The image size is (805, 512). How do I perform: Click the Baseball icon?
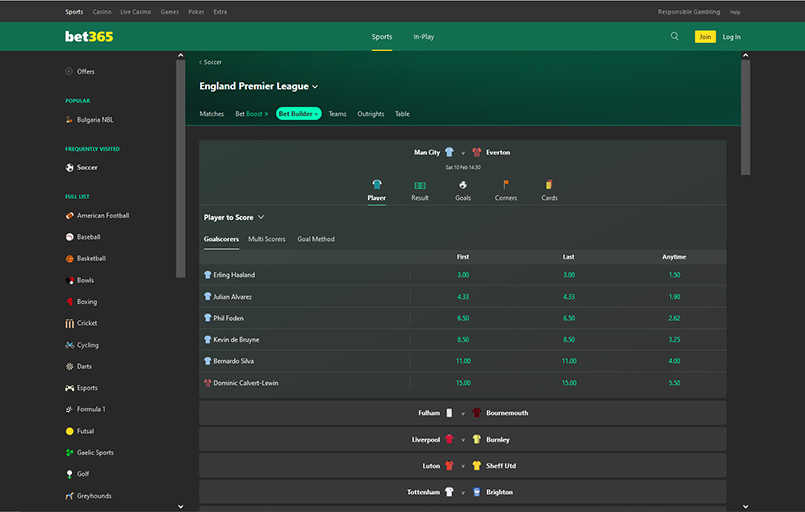69,237
